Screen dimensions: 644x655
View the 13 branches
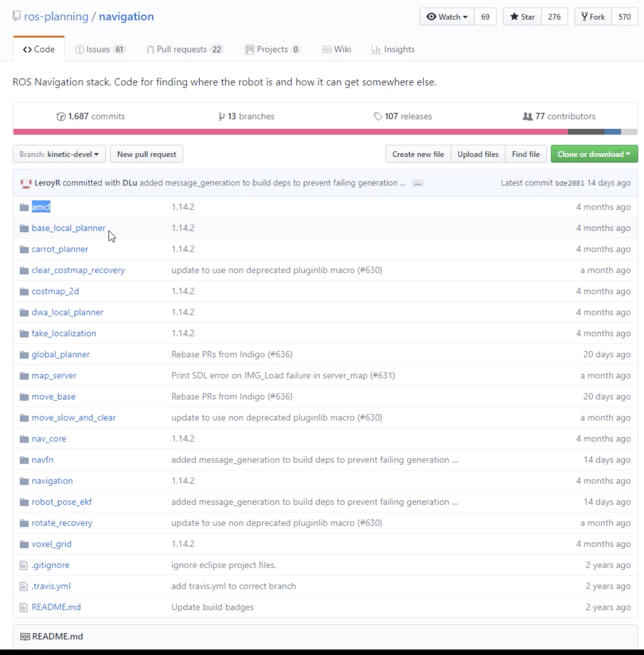[x=246, y=116]
